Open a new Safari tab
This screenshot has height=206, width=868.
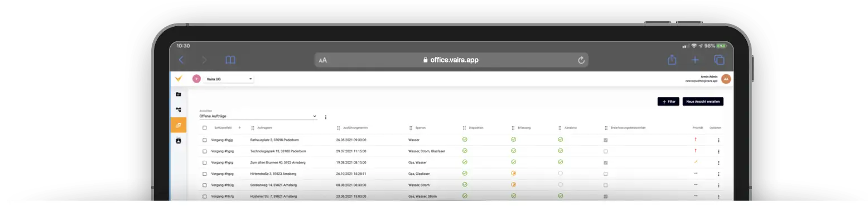click(695, 60)
